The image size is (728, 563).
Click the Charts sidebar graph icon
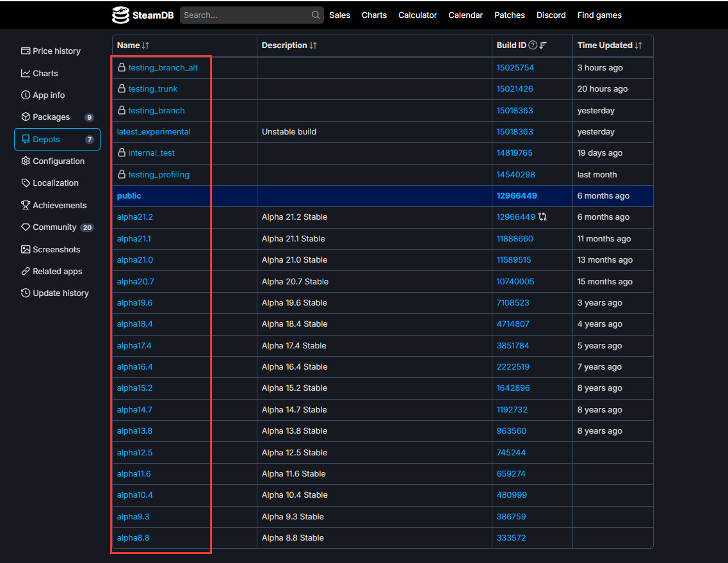click(26, 74)
